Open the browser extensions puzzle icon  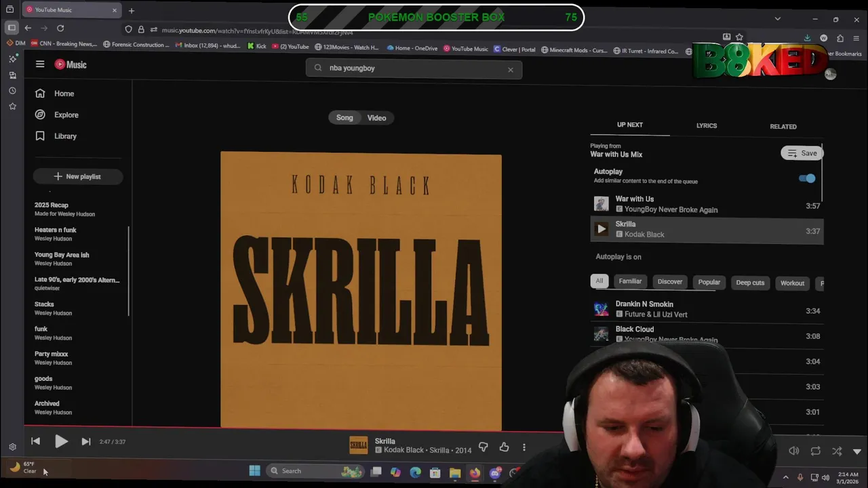coord(840,38)
